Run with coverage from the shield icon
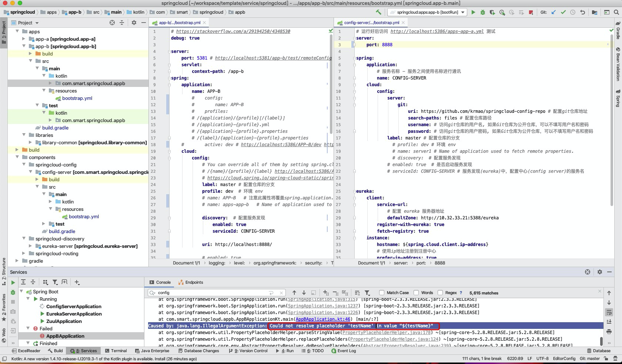 [492, 12]
